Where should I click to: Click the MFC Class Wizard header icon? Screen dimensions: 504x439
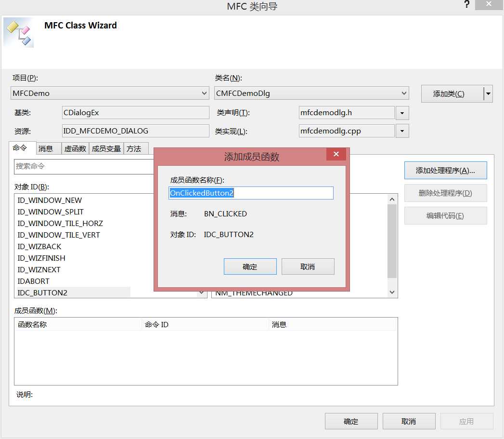(18, 32)
